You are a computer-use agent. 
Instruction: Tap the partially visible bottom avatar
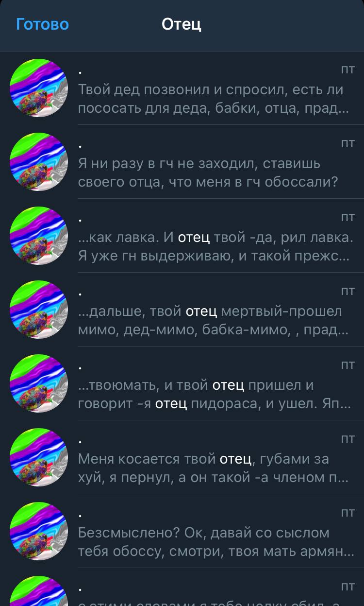tap(39, 591)
